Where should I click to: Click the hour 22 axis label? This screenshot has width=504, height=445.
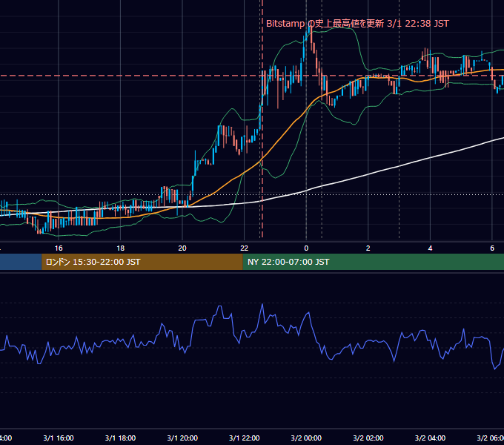245,248
